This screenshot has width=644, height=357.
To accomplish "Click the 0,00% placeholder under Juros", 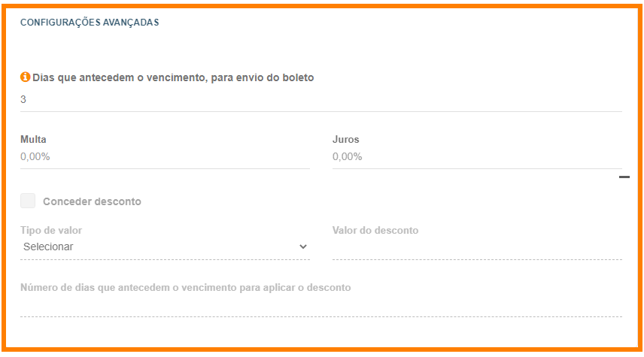I will coord(348,157).
